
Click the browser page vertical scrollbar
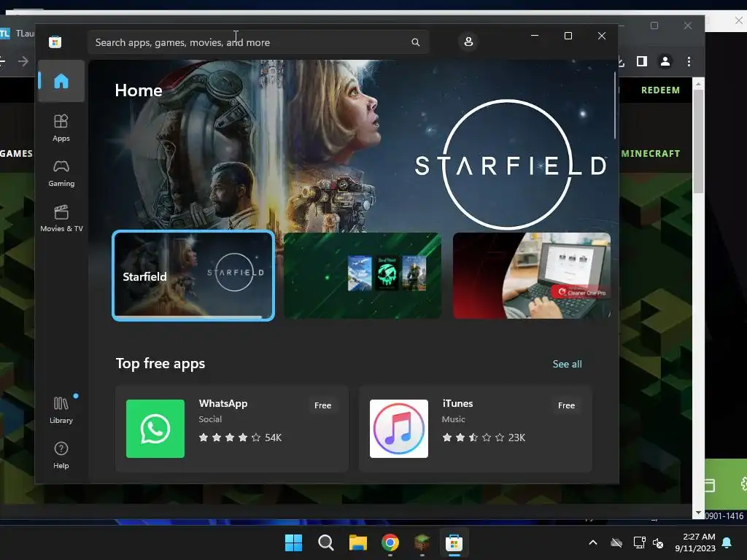[x=698, y=141]
